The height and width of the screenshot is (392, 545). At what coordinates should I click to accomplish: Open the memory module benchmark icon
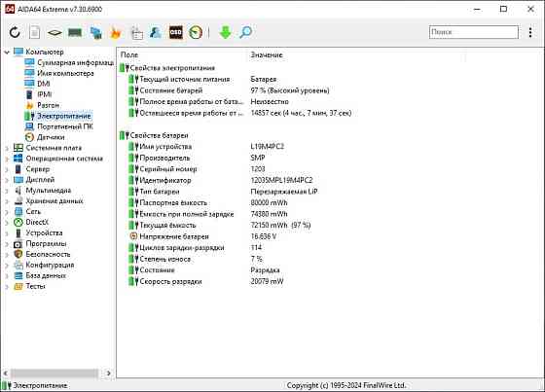pos(75,33)
